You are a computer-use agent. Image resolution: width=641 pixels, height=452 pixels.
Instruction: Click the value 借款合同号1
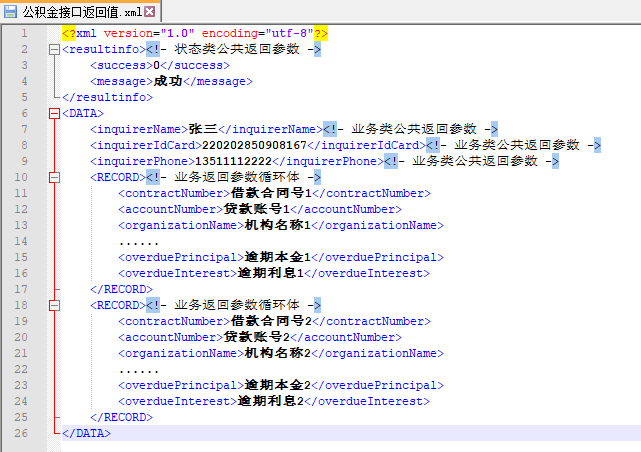tap(271, 193)
